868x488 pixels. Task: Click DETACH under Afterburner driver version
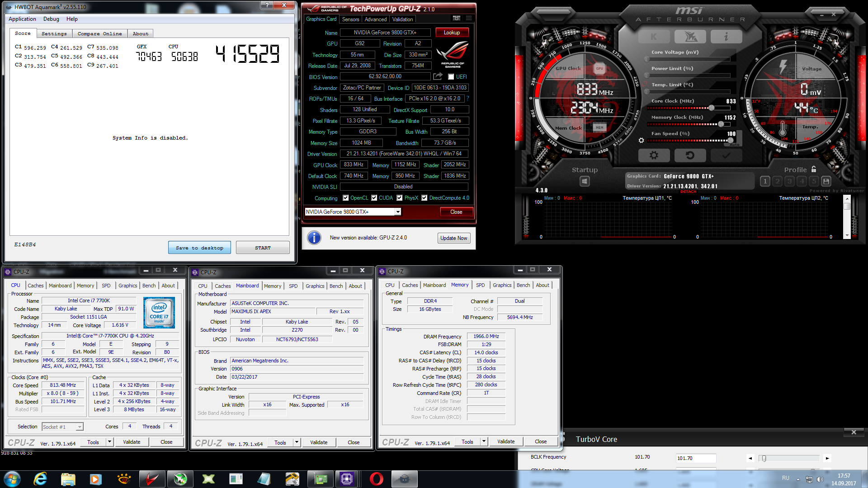click(x=689, y=192)
